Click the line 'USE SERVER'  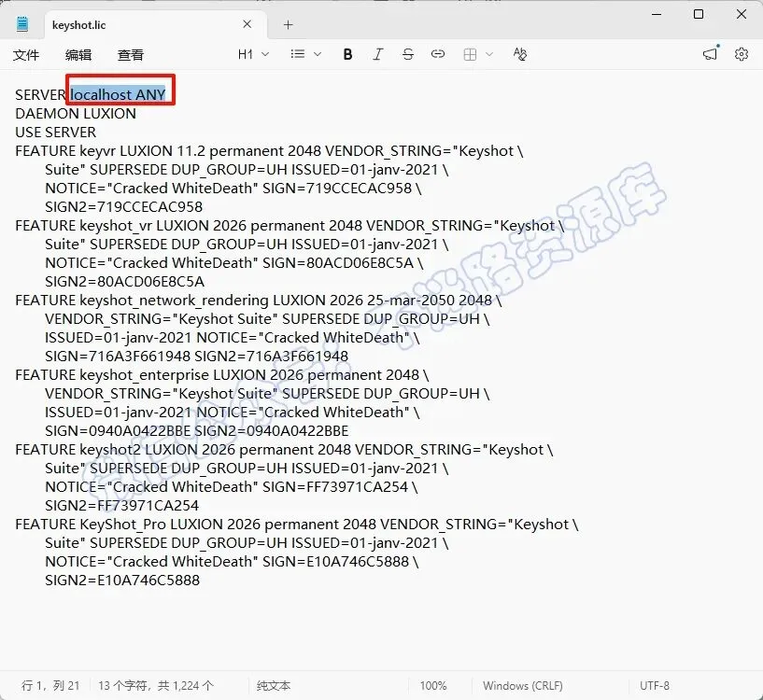click(x=55, y=133)
